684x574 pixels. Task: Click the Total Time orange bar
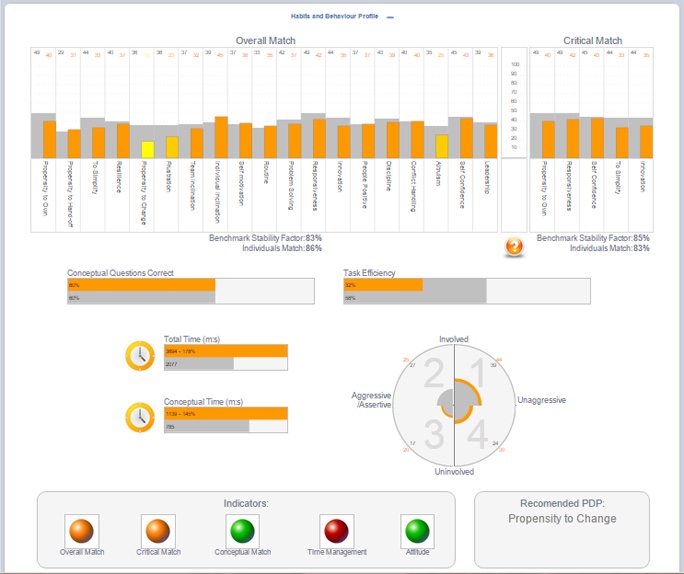tap(225, 351)
